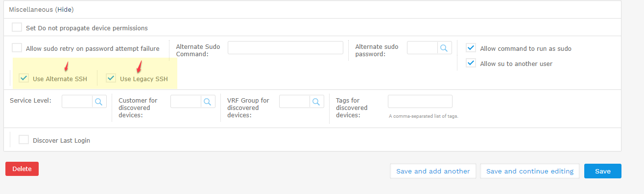Delete this discovery entry

coord(22,169)
